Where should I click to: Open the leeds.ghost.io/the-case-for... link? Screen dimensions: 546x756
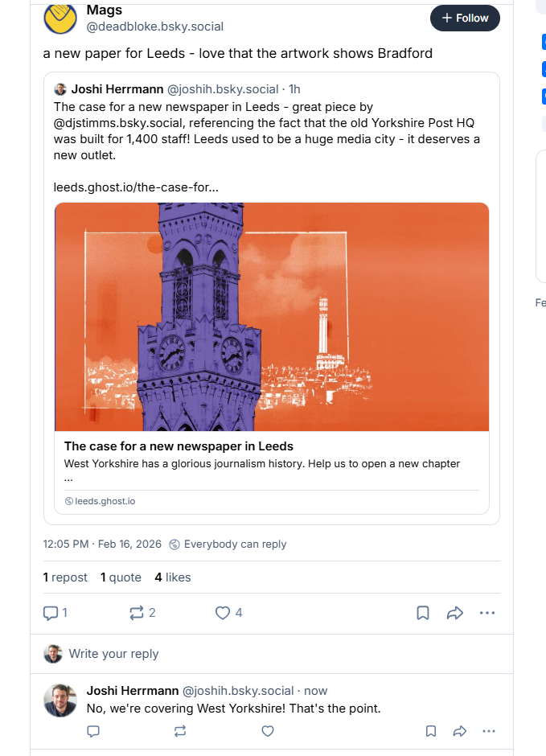136,187
